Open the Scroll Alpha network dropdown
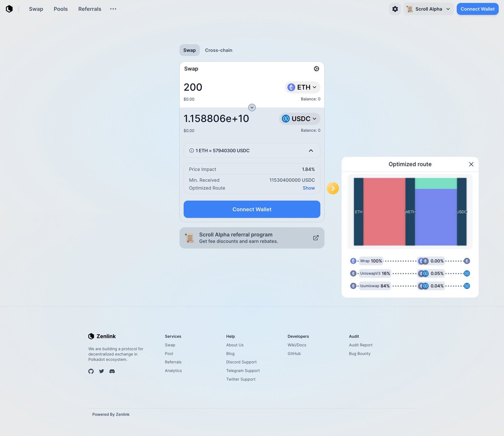The image size is (504, 436). 428,9
